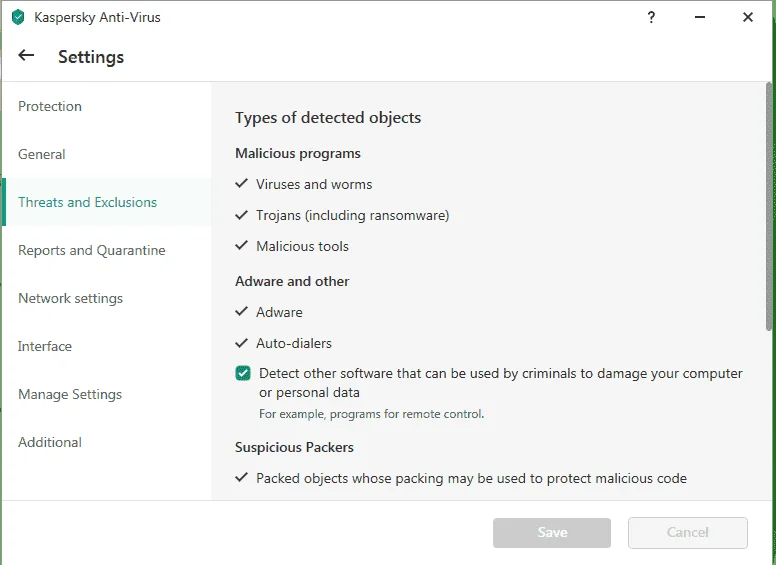Image resolution: width=776 pixels, height=565 pixels.
Task: Click the checkmark beside Trojans (including ransomware)
Action: (x=242, y=215)
